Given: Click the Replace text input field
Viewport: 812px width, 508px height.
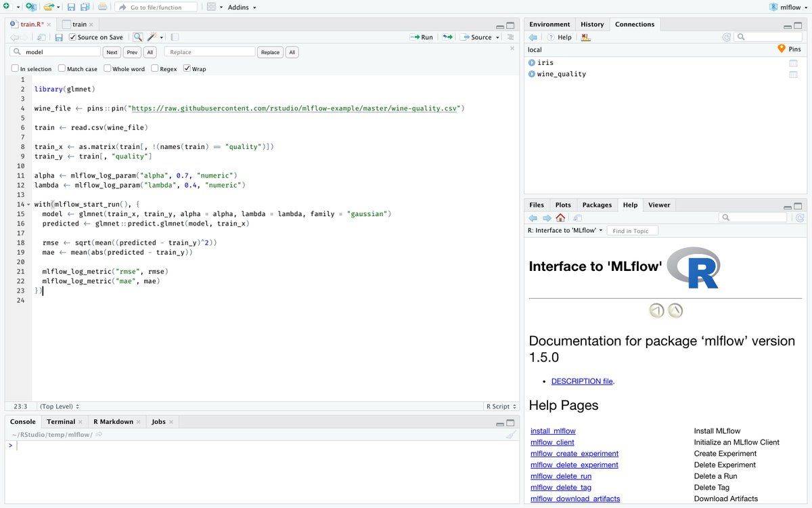Looking at the screenshot, I should coord(210,52).
